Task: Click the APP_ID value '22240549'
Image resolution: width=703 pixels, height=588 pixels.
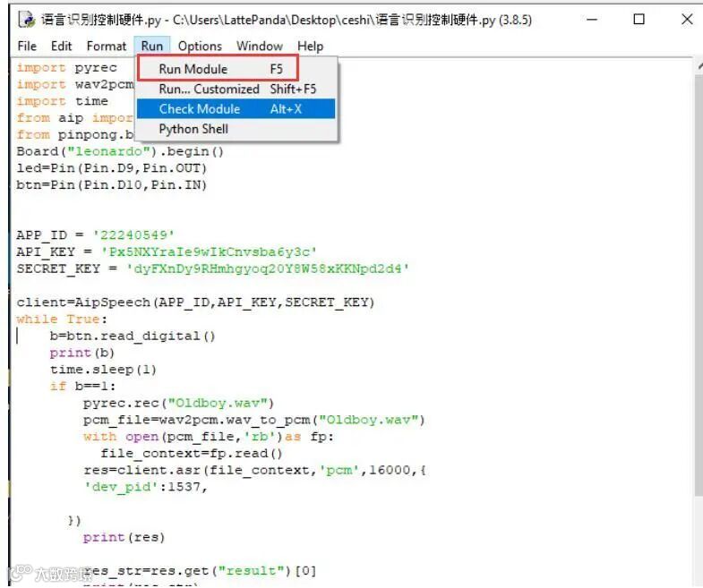Action: tap(133, 235)
